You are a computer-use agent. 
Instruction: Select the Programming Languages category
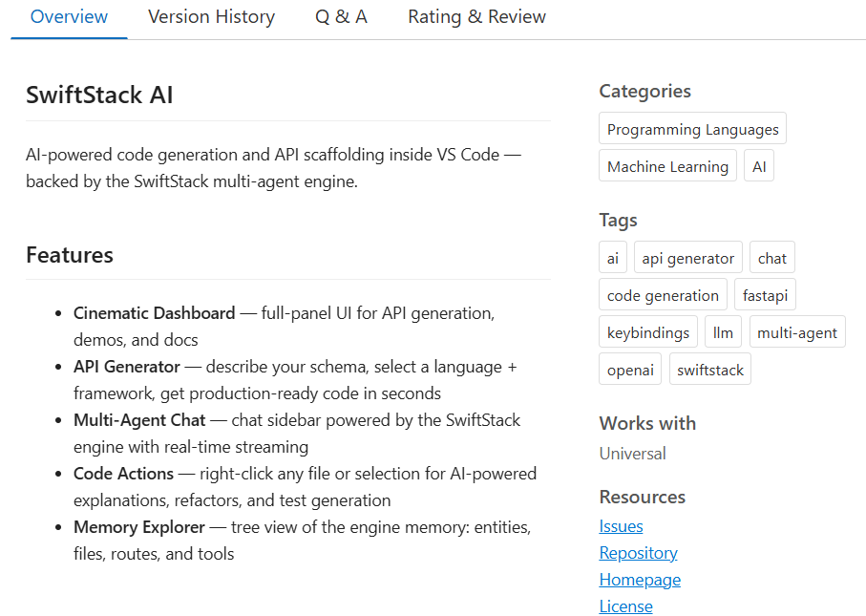pyautogui.click(x=691, y=127)
